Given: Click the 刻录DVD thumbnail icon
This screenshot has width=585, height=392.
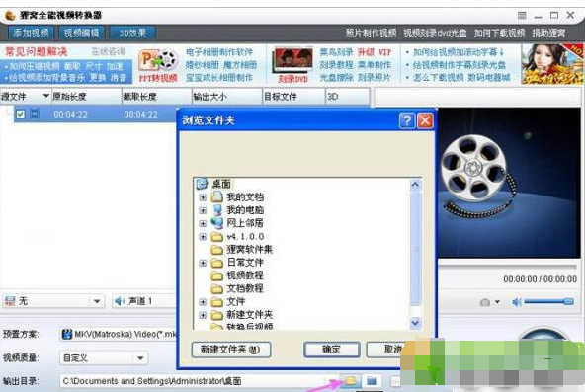Looking at the screenshot, I should pos(293,65).
